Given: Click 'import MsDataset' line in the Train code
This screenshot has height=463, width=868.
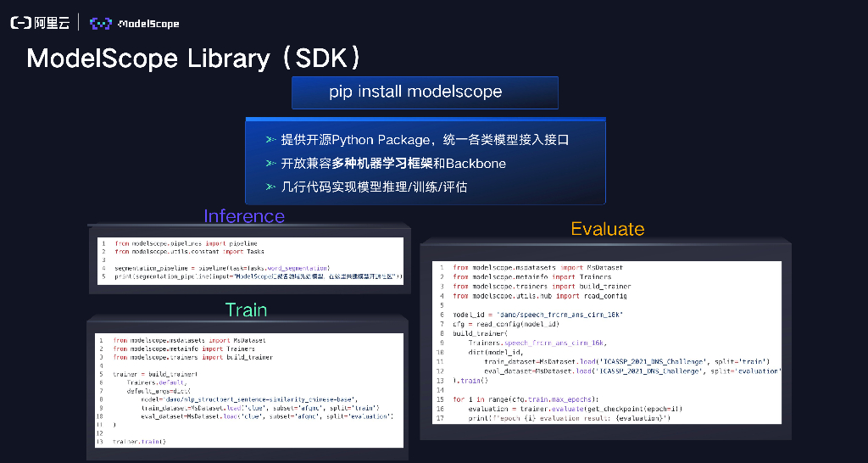Looking at the screenshot, I should [189, 341].
